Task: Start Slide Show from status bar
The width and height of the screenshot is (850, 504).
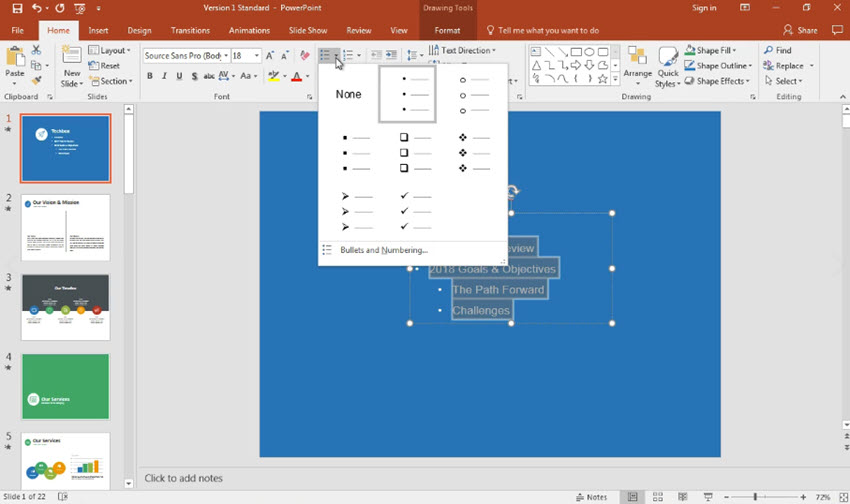Action: tap(707, 497)
